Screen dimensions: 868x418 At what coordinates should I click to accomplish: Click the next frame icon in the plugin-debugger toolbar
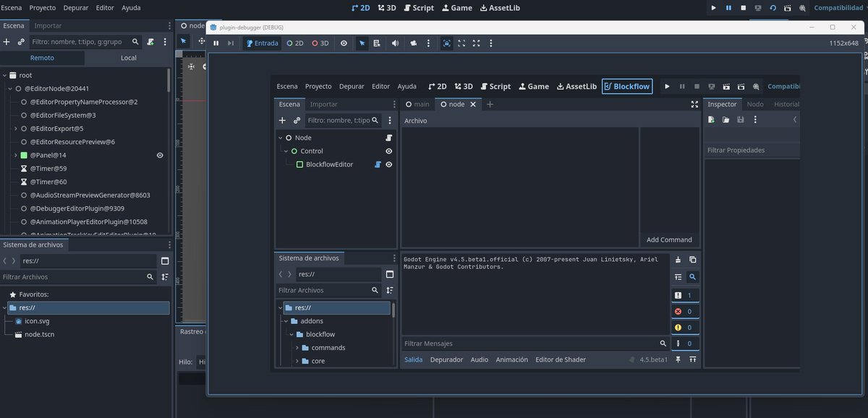231,43
